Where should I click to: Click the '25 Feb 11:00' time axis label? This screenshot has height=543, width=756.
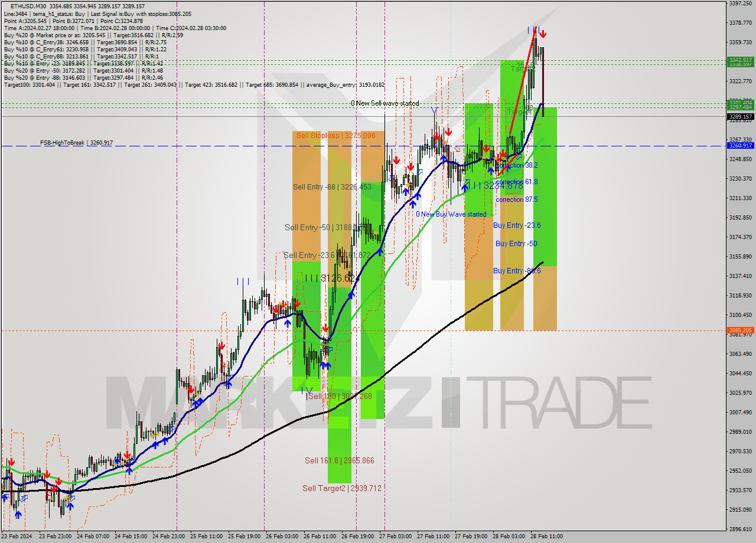[206, 537]
